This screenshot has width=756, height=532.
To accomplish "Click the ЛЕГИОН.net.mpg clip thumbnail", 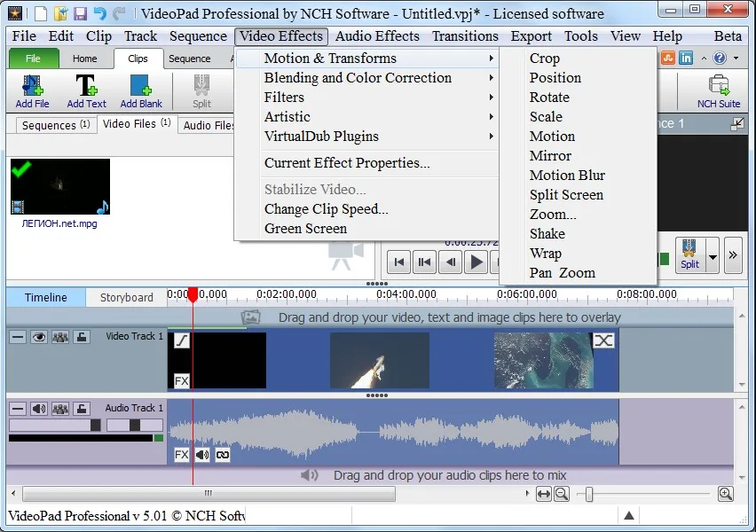I will click(x=59, y=186).
